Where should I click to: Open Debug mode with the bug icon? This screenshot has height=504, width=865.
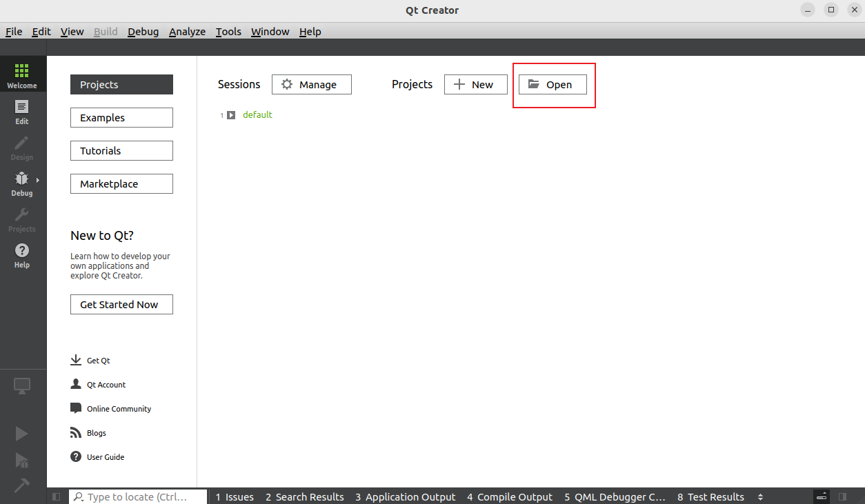tap(22, 183)
